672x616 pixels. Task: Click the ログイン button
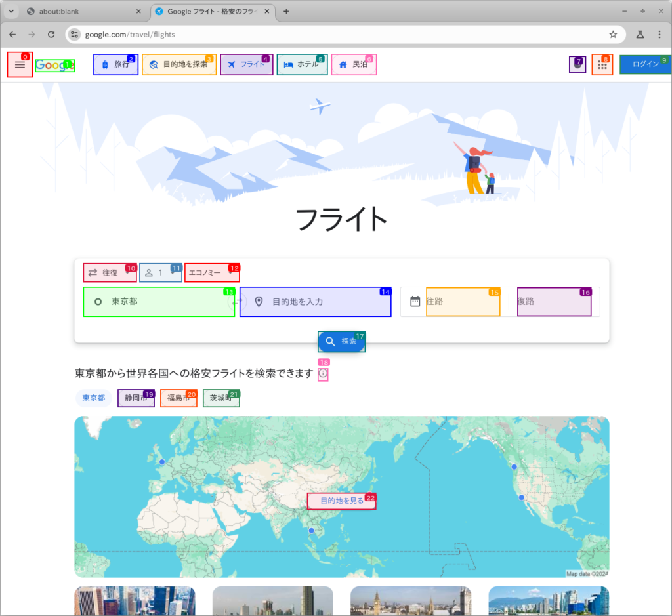click(645, 64)
